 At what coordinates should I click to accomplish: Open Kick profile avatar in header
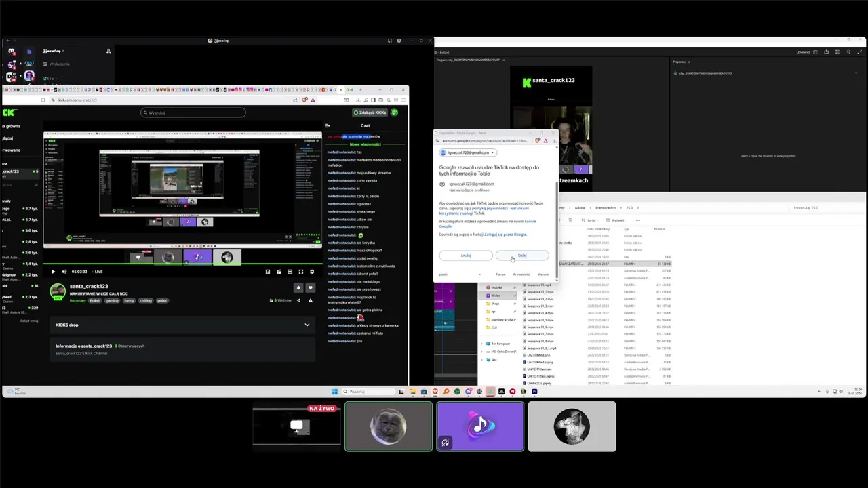(395, 113)
